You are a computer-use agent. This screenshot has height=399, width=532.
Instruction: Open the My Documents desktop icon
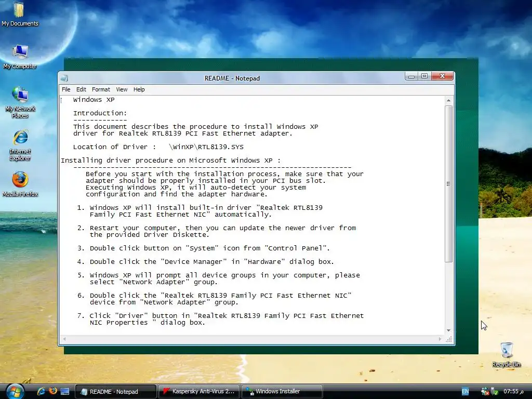(20, 14)
